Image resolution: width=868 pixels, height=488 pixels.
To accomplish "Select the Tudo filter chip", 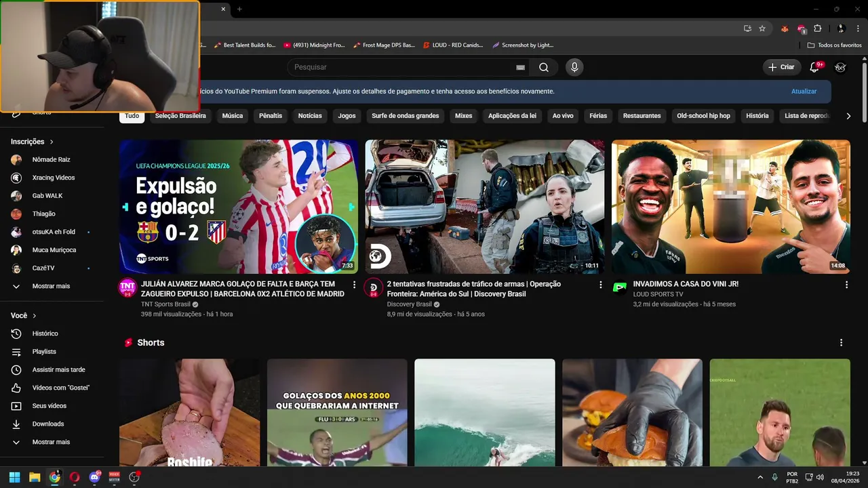I will [x=132, y=116].
